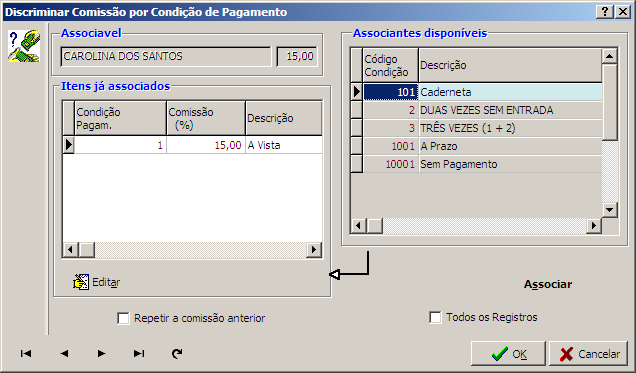Click right arrow of Associantes horizontal scrollbar
This screenshot has width=636, height=373.
pyautogui.click(x=594, y=225)
